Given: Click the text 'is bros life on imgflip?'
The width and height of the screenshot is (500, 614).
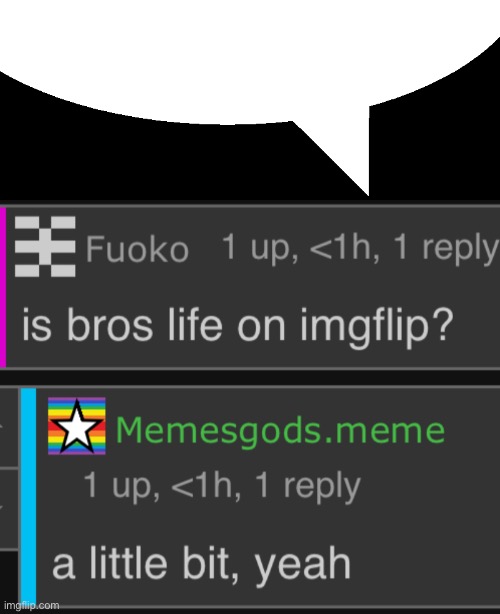Looking at the screenshot, I should pos(238,326).
